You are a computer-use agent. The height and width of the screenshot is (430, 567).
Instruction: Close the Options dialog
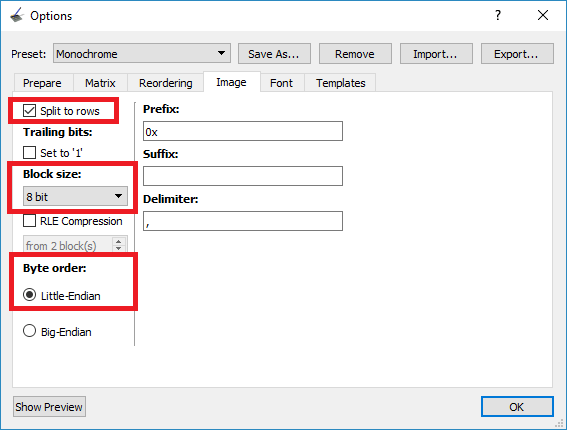(x=543, y=15)
